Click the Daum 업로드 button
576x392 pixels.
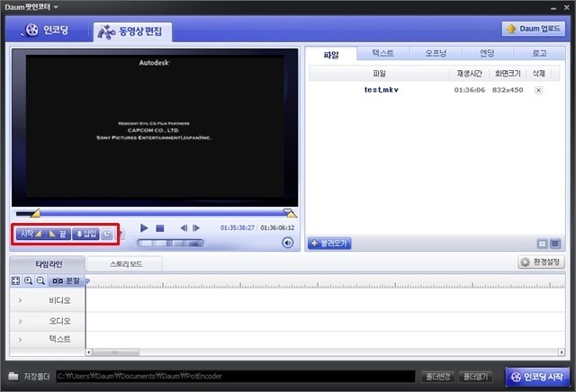pyautogui.click(x=534, y=29)
